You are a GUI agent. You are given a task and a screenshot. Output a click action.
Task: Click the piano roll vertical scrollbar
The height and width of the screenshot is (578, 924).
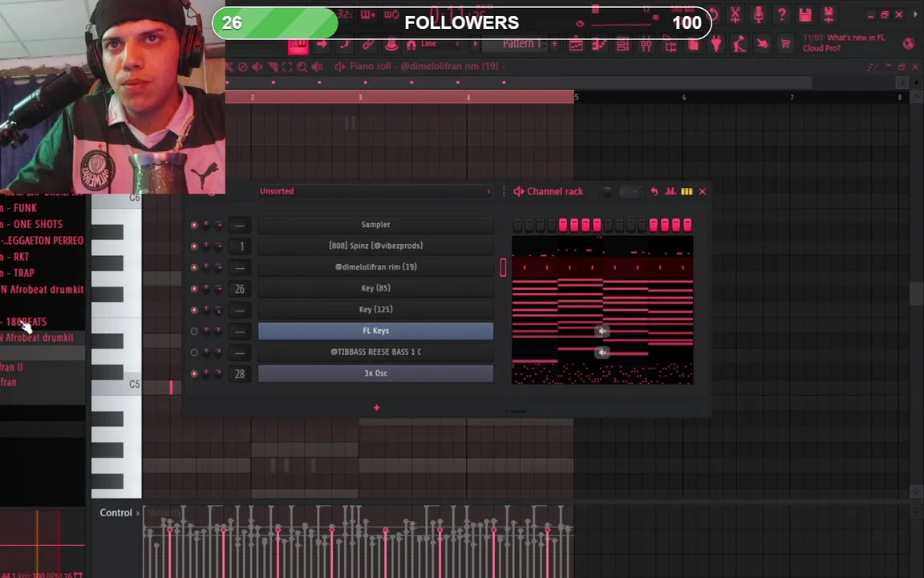pyautogui.click(x=916, y=293)
